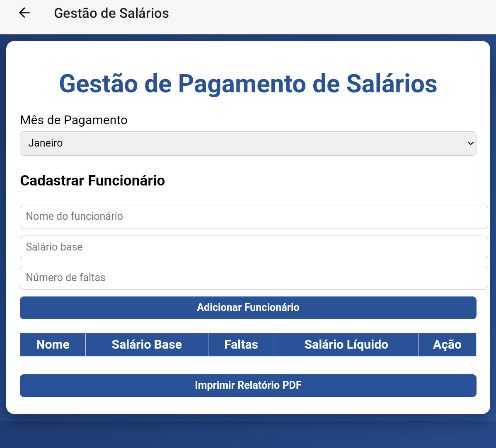Click the Nome column header

tap(53, 344)
